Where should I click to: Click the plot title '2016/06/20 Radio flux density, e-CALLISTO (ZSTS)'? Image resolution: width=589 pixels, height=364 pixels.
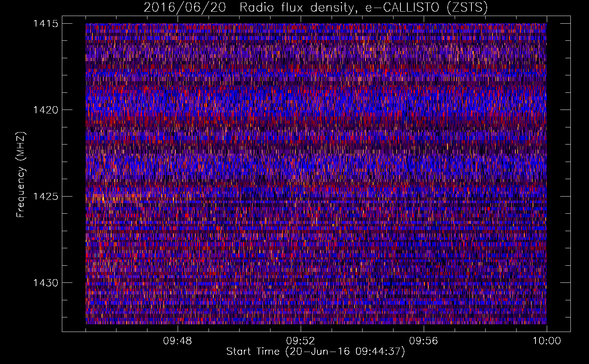point(316,7)
